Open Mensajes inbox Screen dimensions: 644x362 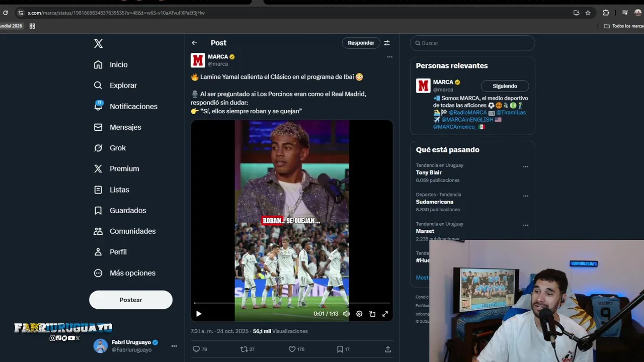coord(117,127)
